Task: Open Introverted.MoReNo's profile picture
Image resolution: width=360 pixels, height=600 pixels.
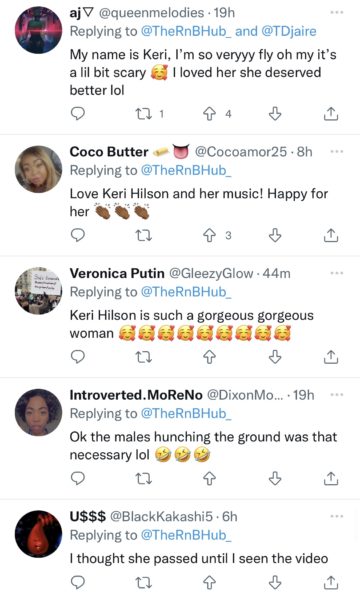Action: (x=38, y=412)
